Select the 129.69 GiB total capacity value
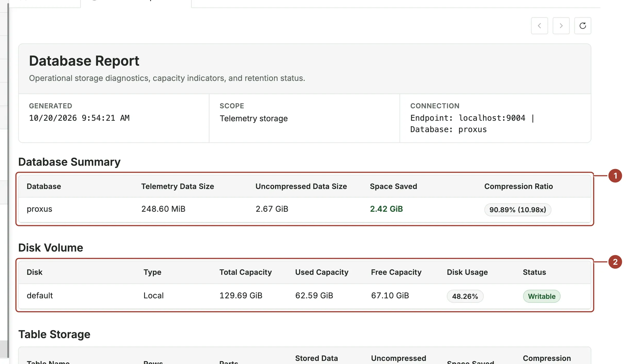Viewport: 630px width, 364px height. pos(241,295)
